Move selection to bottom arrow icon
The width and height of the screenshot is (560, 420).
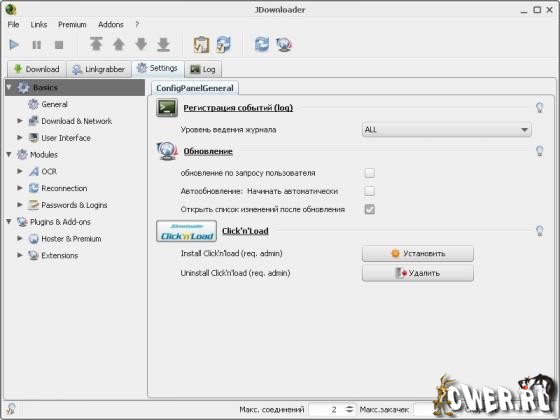point(164,45)
